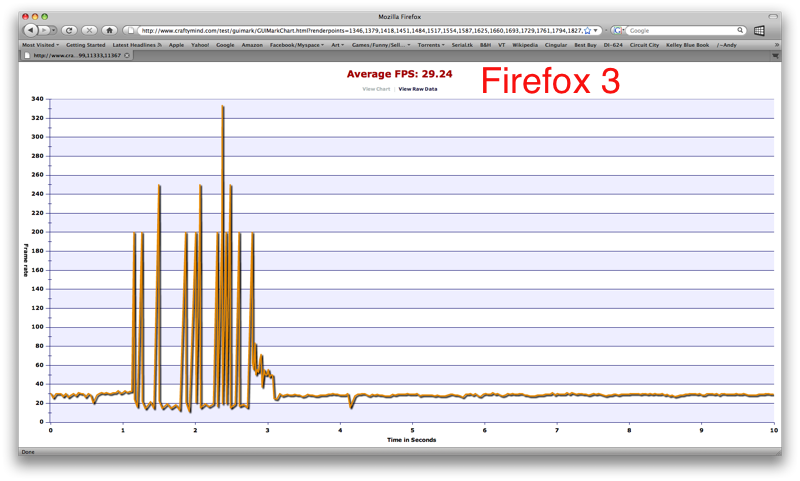Open the address bar history dropdown arrow
800x481 pixels.
point(595,31)
